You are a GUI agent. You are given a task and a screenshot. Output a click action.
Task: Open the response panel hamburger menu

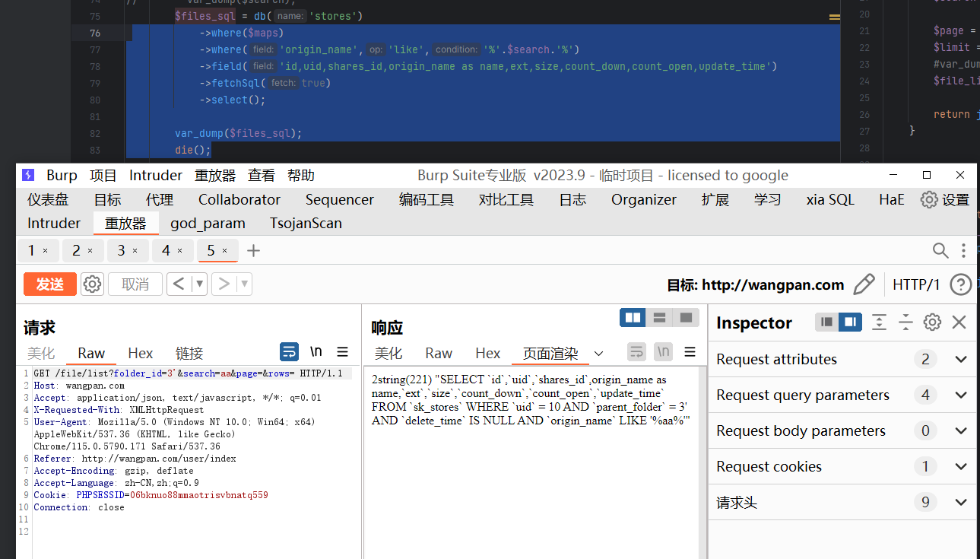[690, 351]
